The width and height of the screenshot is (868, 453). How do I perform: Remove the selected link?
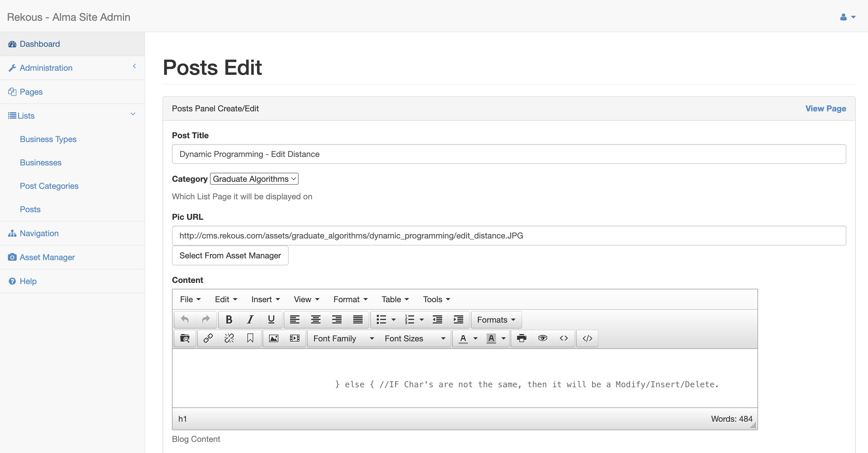(229, 338)
